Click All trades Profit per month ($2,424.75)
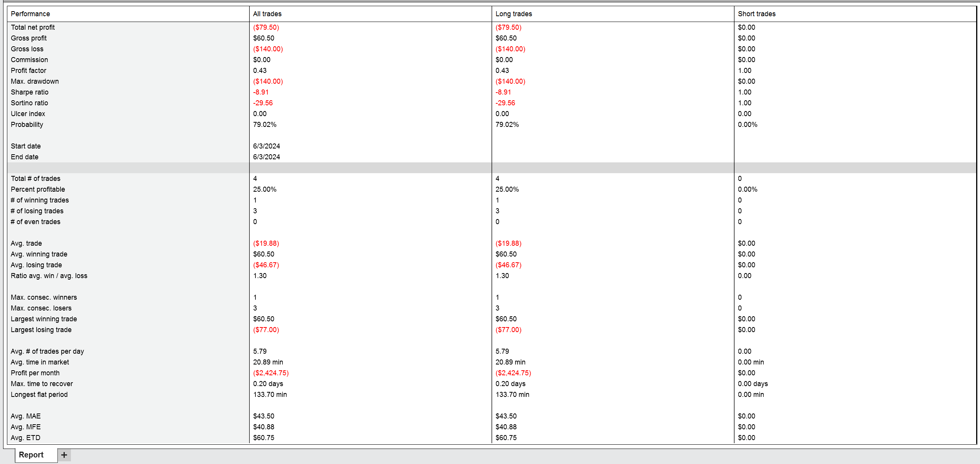This screenshot has height=464, width=980. [x=271, y=373]
